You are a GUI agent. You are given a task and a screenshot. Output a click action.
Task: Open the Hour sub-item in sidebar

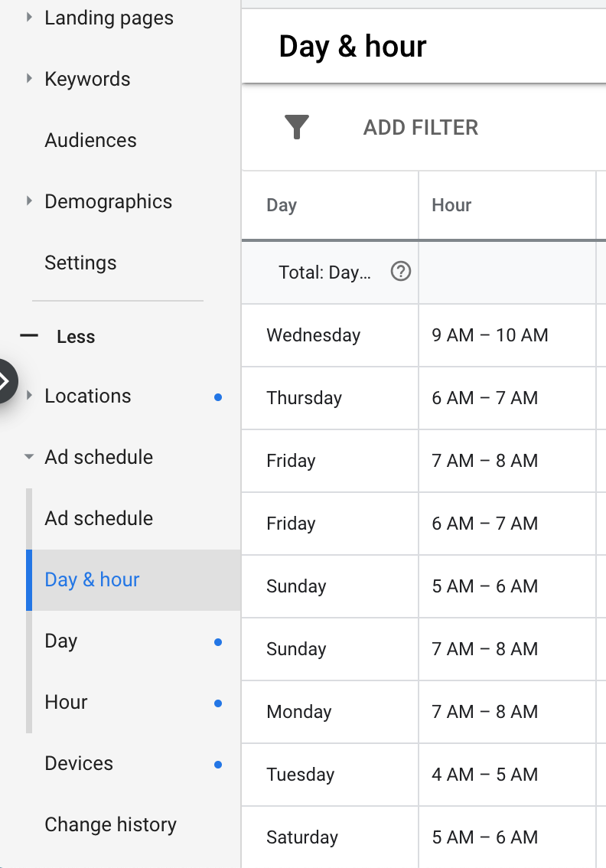(67, 702)
